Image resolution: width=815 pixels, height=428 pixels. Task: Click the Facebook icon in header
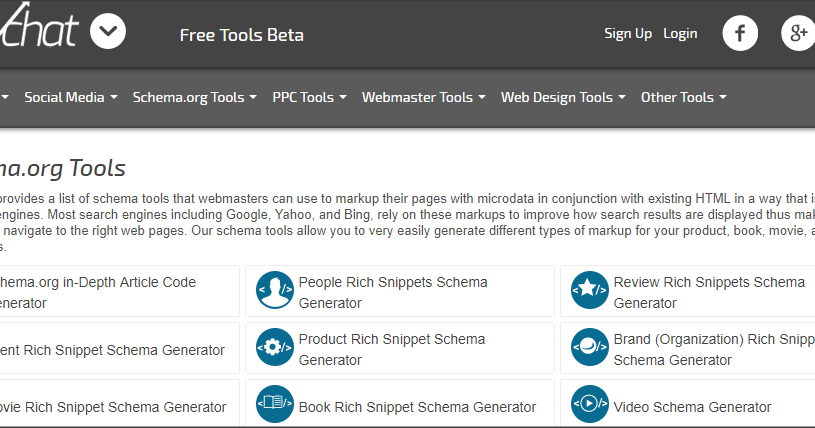click(x=740, y=33)
